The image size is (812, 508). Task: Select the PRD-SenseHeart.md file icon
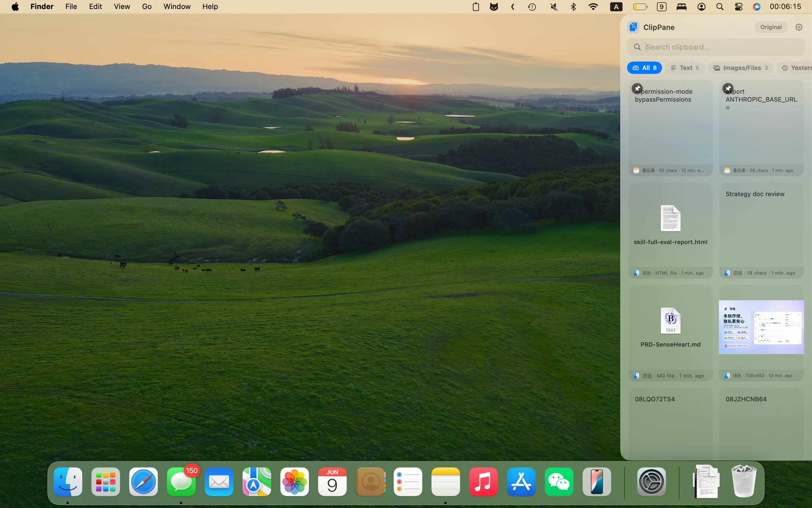click(x=670, y=321)
